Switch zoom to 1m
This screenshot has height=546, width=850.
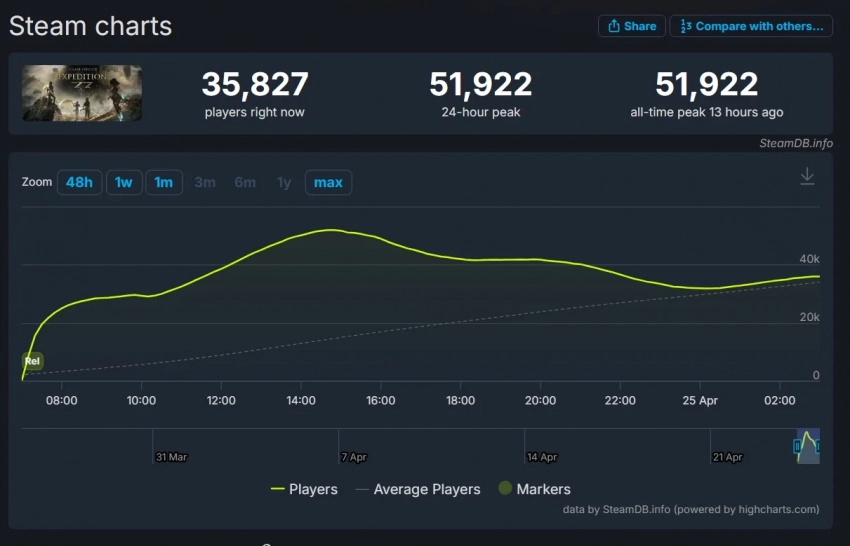(x=163, y=182)
